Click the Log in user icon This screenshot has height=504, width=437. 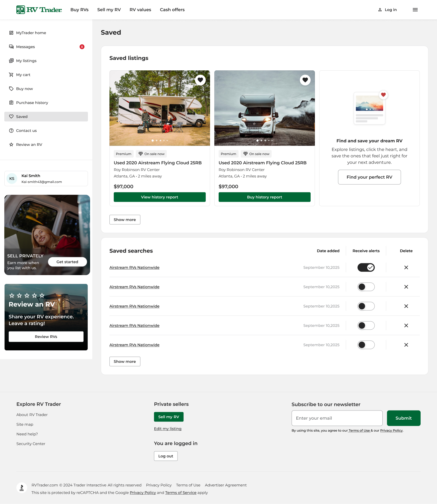click(x=380, y=10)
